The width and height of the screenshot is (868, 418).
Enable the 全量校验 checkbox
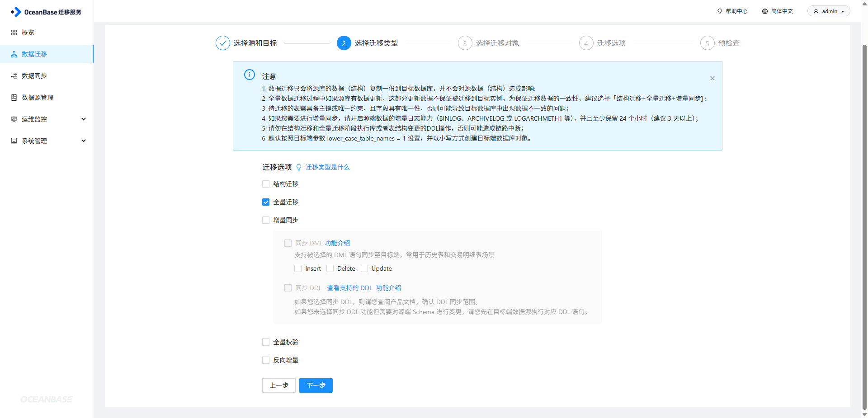(x=266, y=342)
